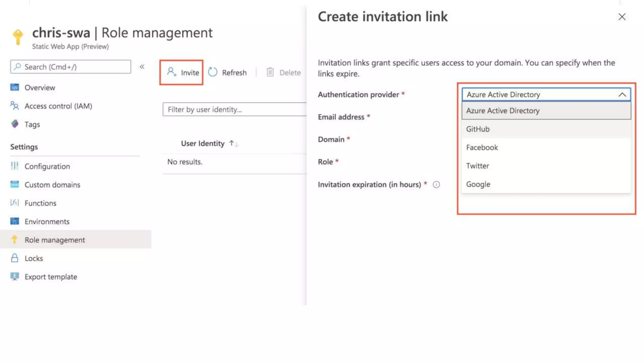The height and width of the screenshot is (362, 644).
Task: Pick Twitter in the dropdown list
Action: 477,166
